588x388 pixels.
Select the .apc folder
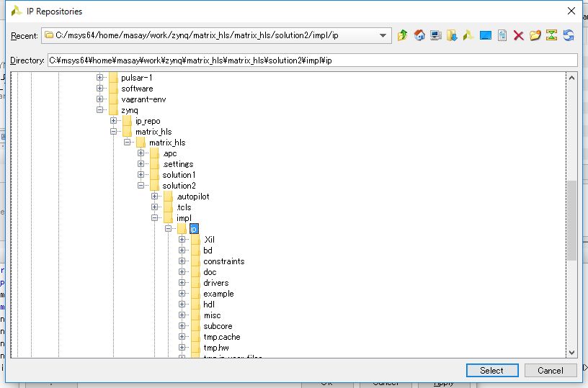(x=169, y=153)
